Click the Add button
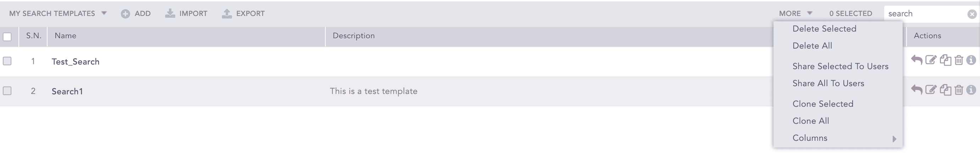The image size is (980, 161). [x=136, y=14]
